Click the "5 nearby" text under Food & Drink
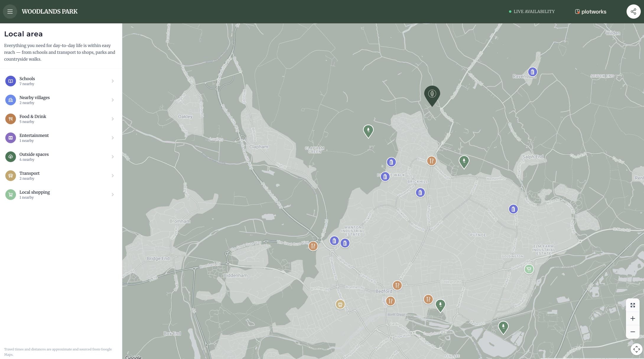 coord(27,122)
